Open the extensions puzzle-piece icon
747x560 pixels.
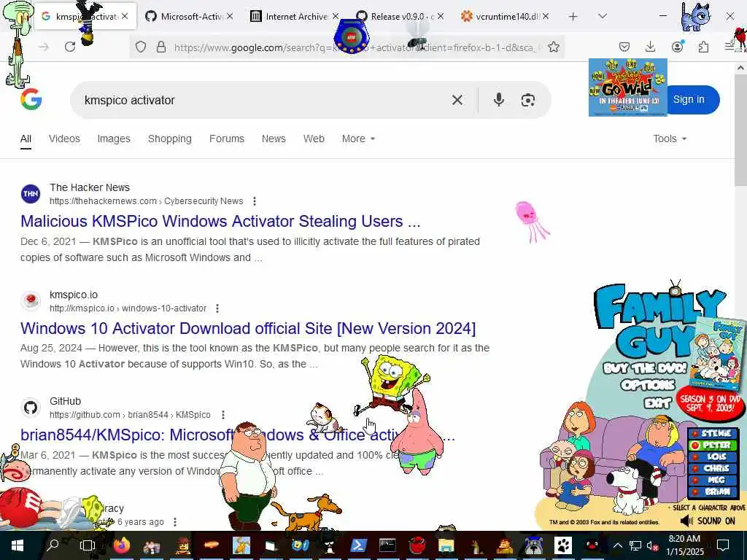click(x=703, y=47)
